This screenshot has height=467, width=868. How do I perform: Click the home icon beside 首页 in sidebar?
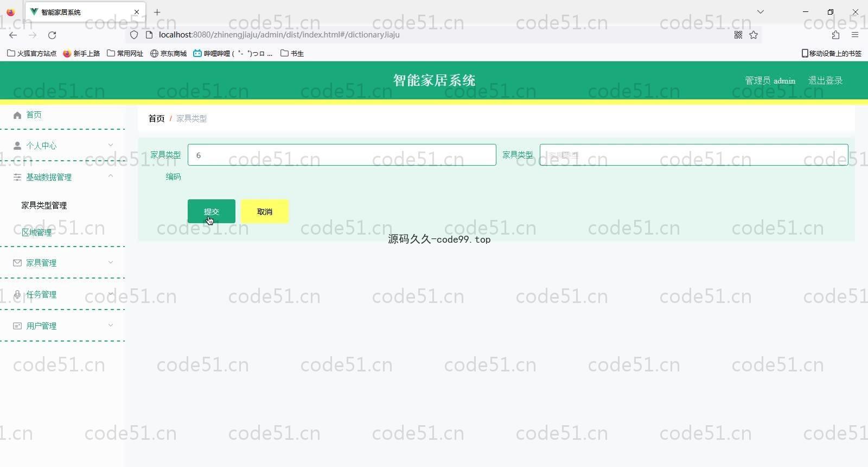click(17, 115)
